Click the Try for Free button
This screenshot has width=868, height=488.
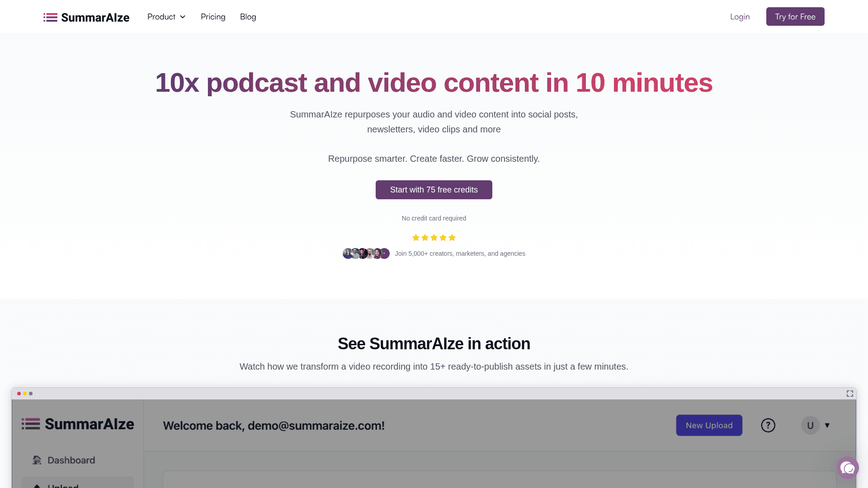(x=795, y=16)
